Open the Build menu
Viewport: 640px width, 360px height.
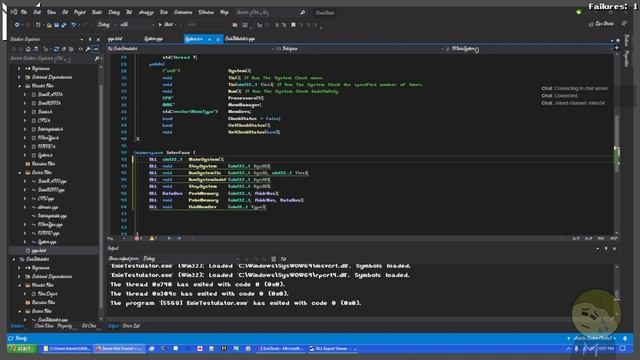[x=97, y=13]
